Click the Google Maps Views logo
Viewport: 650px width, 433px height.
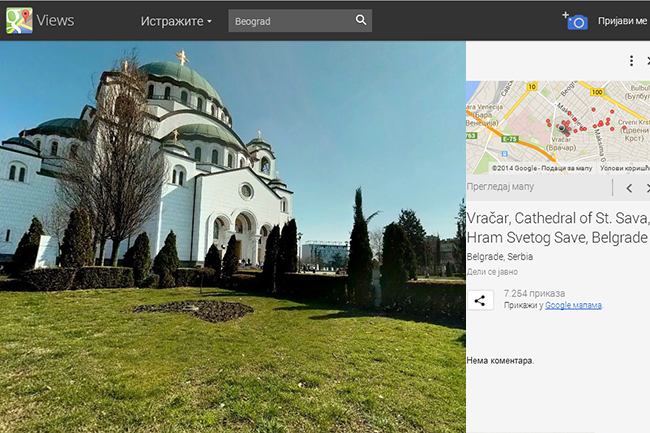[x=19, y=20]
